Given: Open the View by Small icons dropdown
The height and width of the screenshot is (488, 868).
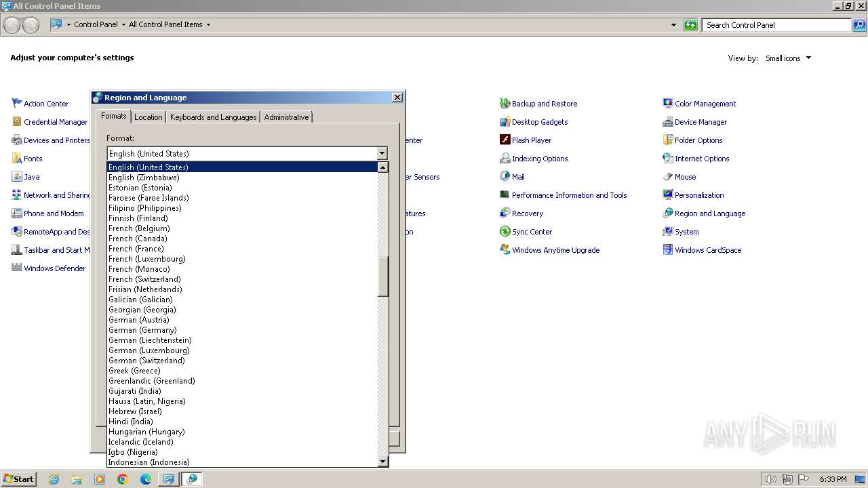Looking at the screenshot, I should 788,58.
